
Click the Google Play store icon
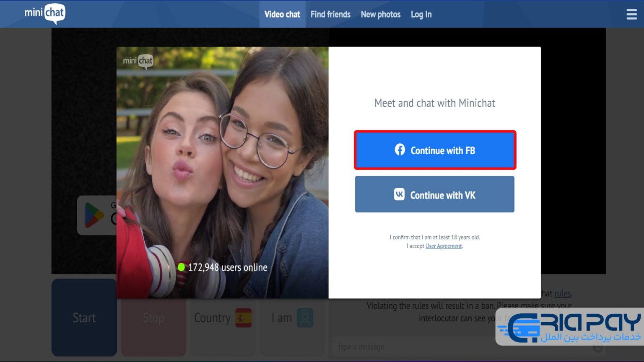[x=95, y=215]
